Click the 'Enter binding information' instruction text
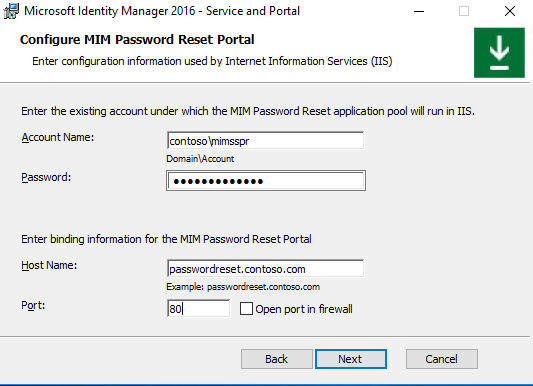The height and width of the screenshot is (386, 533). point(166,239)
